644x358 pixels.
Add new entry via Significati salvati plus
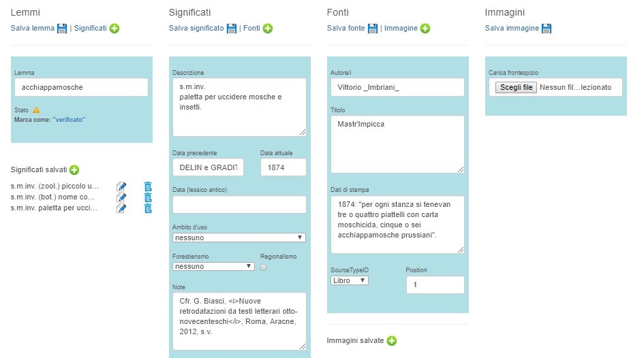tap(74, 169)
